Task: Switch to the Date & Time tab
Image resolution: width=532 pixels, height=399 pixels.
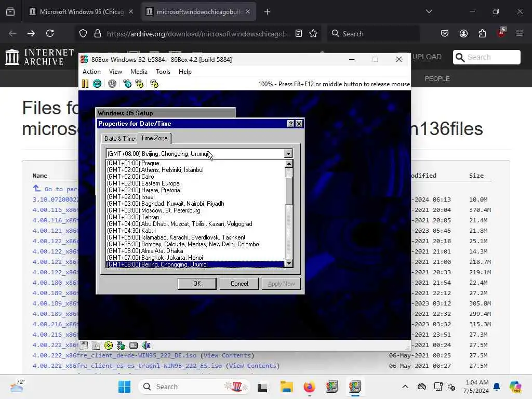Action: tap(119, 138)
